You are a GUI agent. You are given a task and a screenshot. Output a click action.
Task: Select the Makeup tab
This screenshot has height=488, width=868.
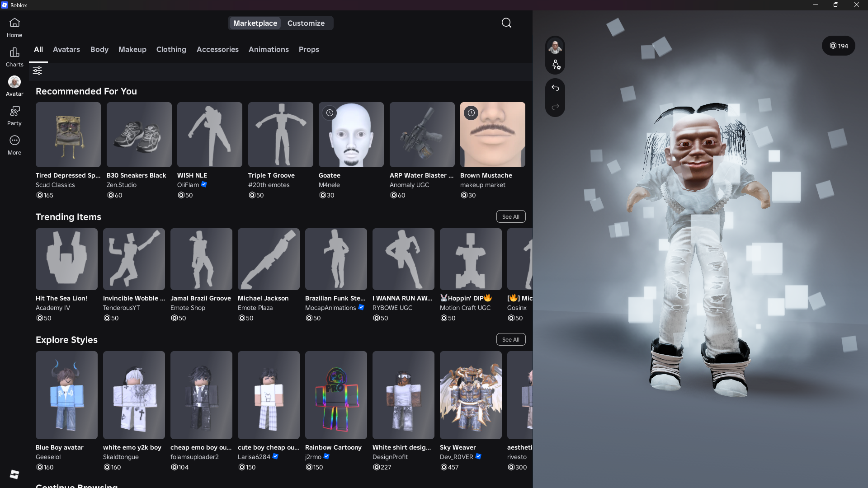[132, 49]
